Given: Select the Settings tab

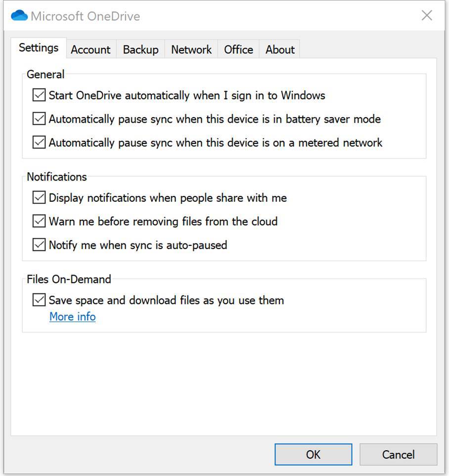Looking at the screenshot, I should pos(39,48).
